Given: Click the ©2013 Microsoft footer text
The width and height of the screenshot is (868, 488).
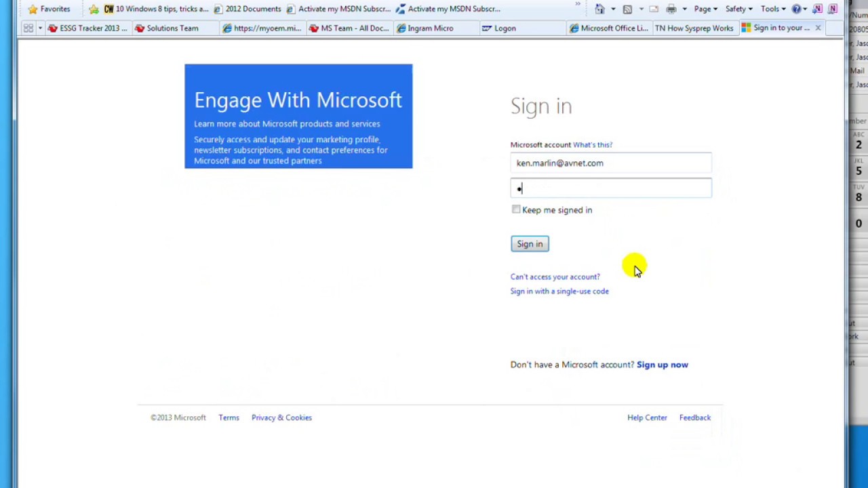Looking at the screenshot, I should click(178, 418).
